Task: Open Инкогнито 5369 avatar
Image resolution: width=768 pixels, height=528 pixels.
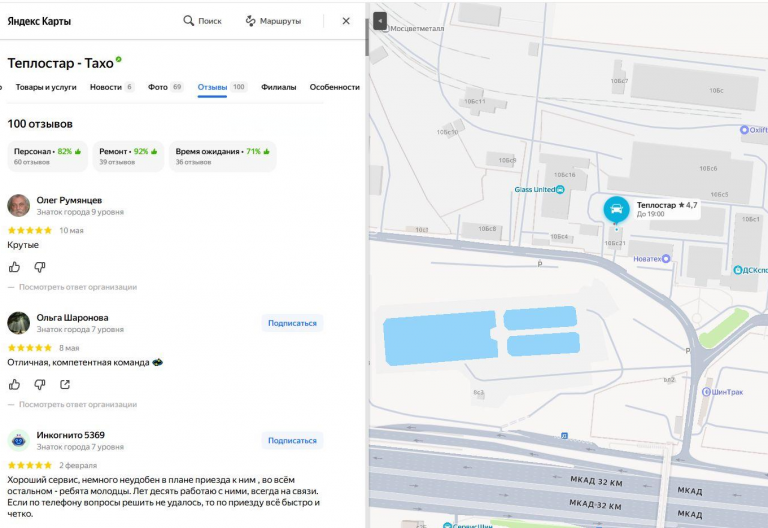Action: pos(19,440)
